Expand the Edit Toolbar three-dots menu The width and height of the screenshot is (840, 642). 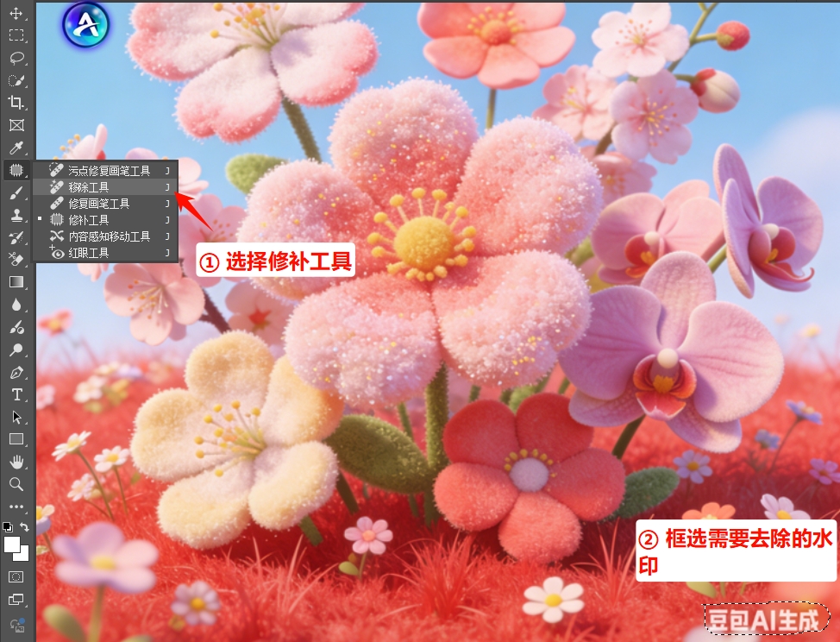pyautogui.click(x=16, y=507)
